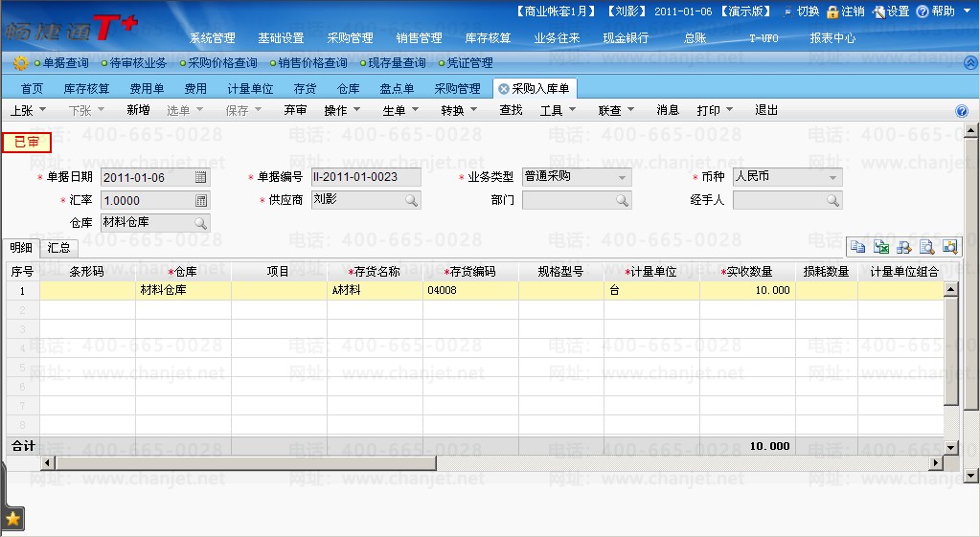Click the search icon in 仓库 field

[200, 223]
